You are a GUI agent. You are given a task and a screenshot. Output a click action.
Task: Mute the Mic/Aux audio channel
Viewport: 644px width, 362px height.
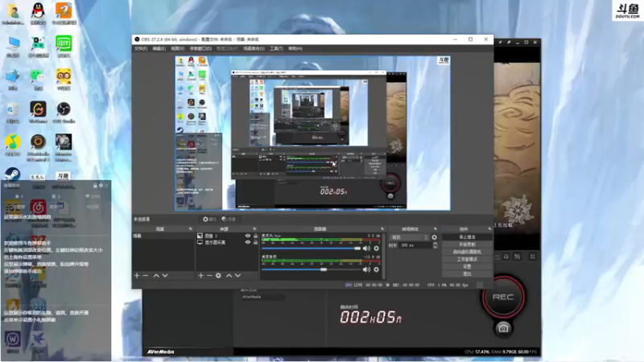point(366,249)
